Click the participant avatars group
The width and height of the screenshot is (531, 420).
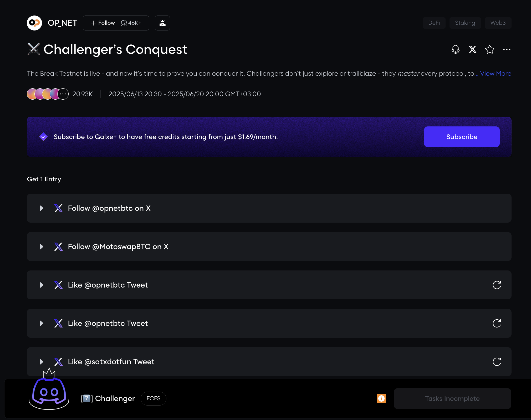pos(48,94)
